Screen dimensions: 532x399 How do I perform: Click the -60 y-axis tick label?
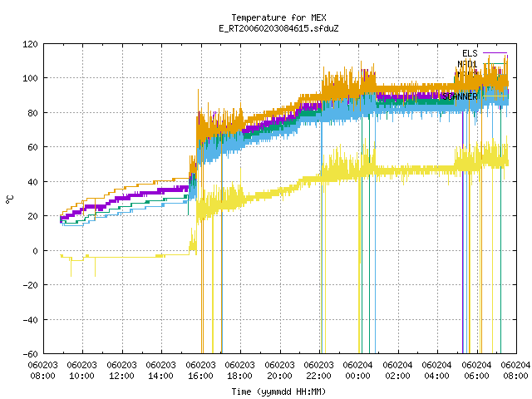click(x=30, y=354)
